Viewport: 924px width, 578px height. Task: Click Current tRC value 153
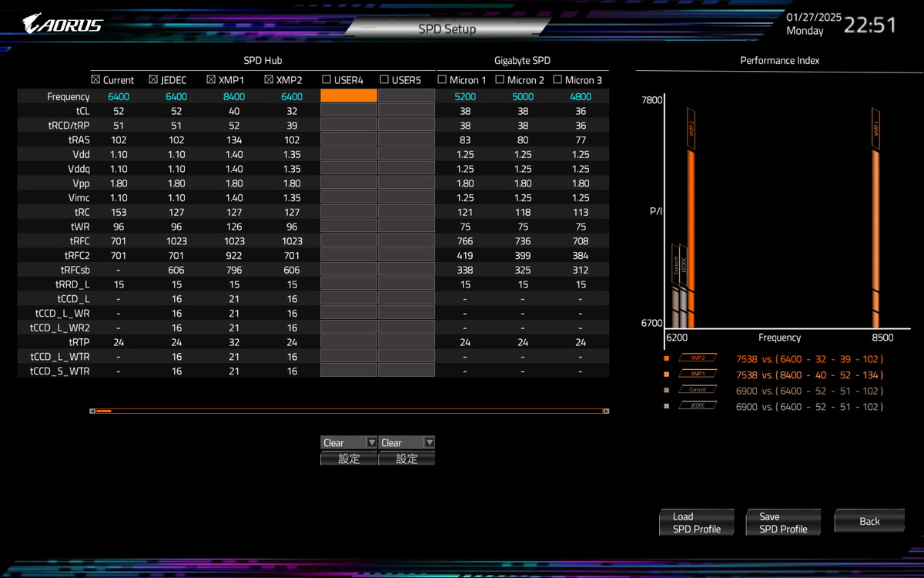click(x=119, y=212)
